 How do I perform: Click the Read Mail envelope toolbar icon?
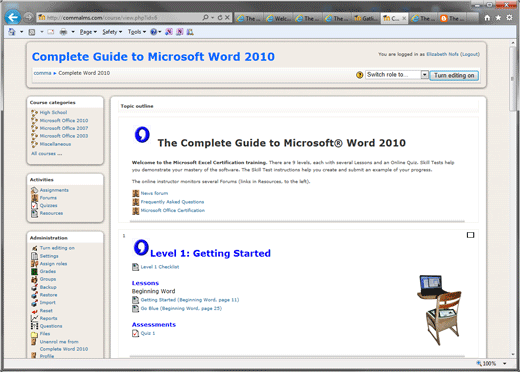[x=50, y=32]
